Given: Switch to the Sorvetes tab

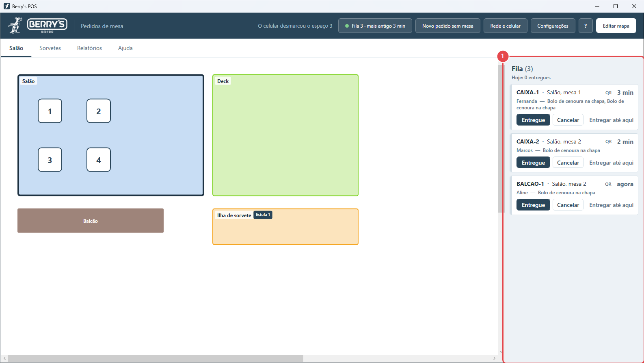Looking at the screenshot, I should pos(50,48).
